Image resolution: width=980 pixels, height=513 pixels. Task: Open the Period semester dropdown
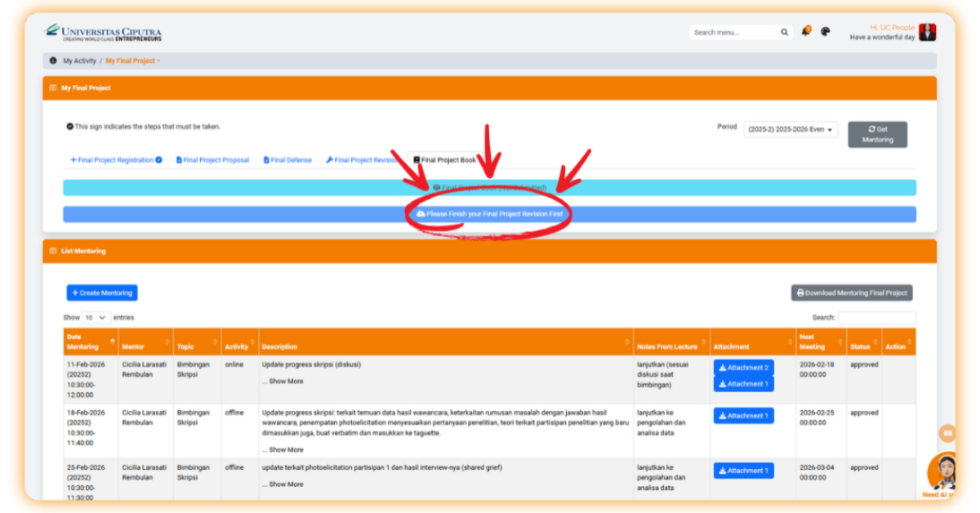pyautogui.click(x=790, y=129)
